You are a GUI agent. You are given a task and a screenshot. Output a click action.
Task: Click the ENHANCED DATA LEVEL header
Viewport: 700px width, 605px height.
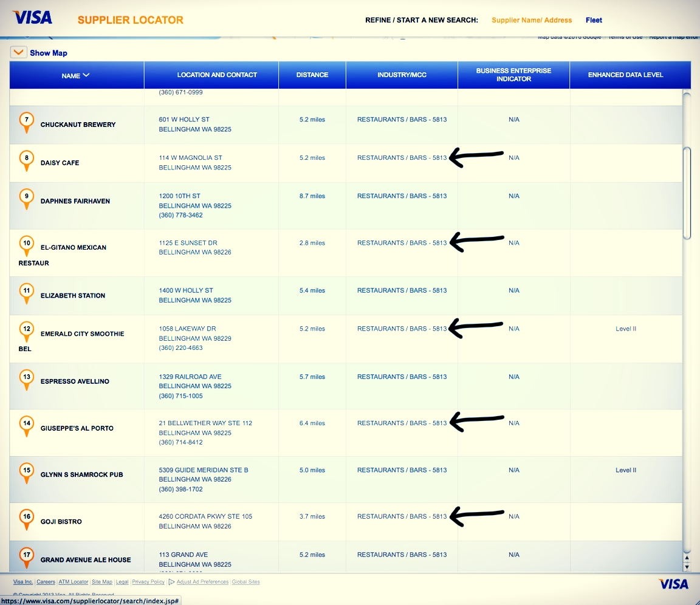(x=625, y=75)
